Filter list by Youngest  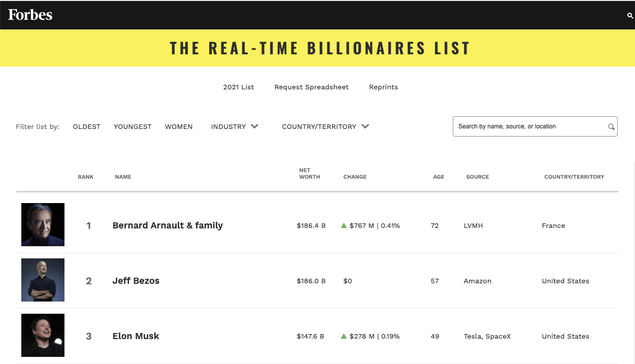(x=132, y=126)
